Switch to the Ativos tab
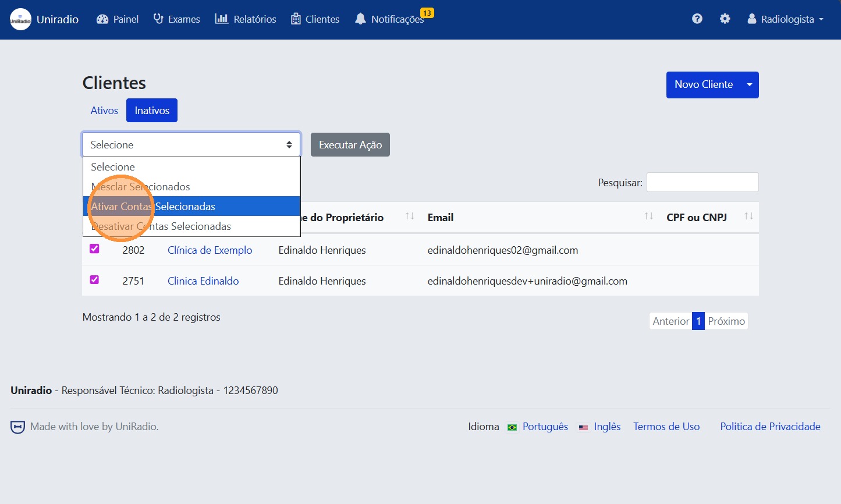Image resolution: width=841 pixels, height=504 pixels. [104, 111]
